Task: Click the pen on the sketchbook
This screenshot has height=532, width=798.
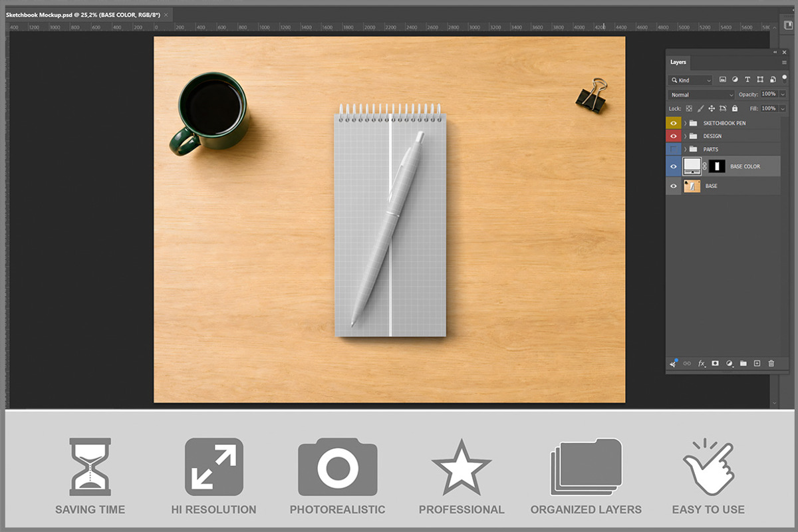Action: coord(388,229)
